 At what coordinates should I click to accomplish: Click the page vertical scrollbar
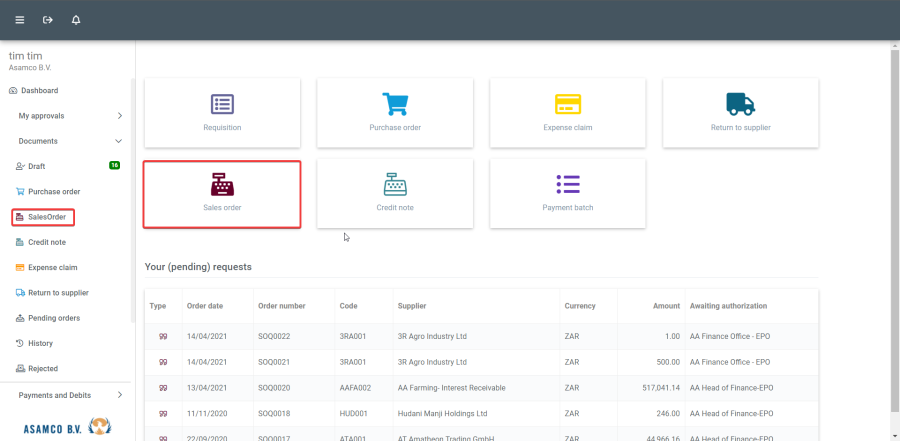pyautogui.click(x=894, y=230)
